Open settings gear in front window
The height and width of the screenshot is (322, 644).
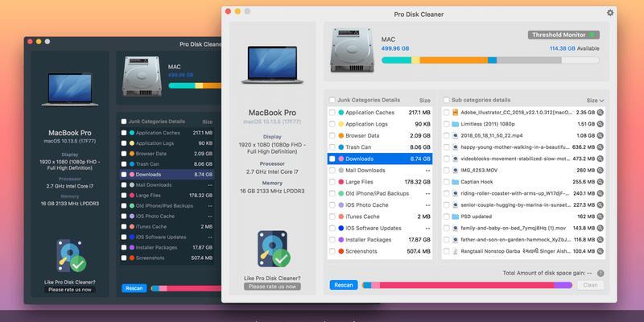coord(610,13)
